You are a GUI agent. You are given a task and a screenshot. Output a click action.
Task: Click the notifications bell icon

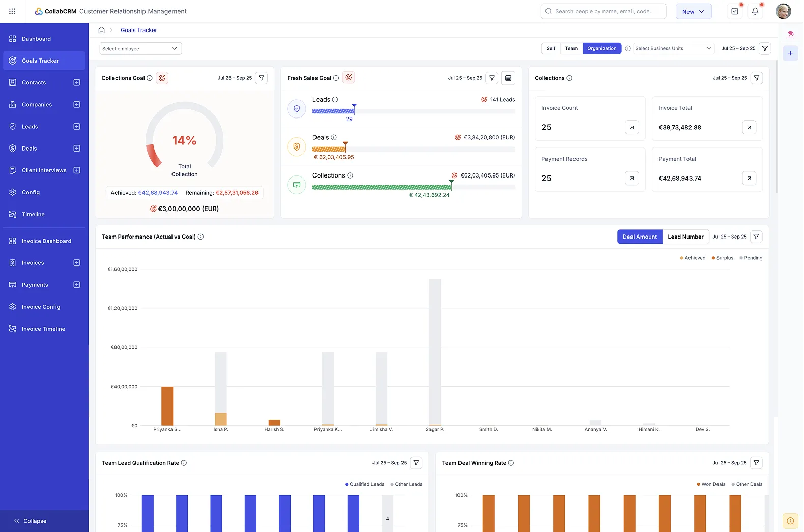tap(755, 11)
